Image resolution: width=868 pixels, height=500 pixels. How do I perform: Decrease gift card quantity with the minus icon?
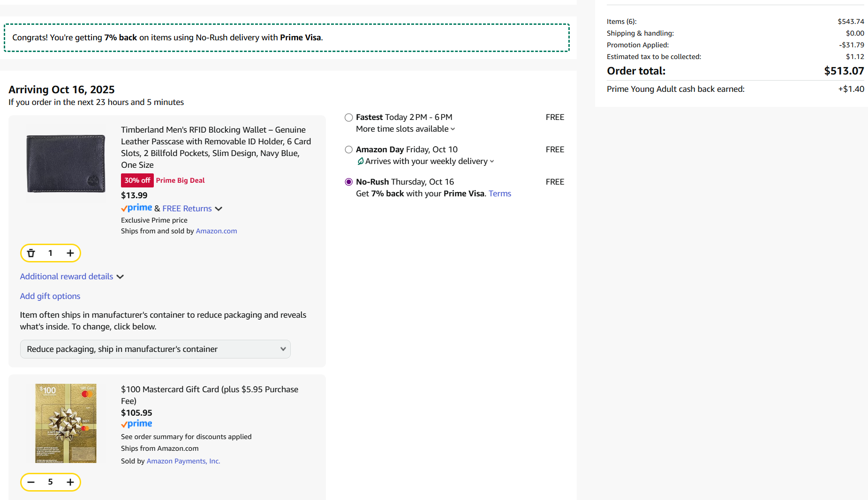click(x=31, y=482)
